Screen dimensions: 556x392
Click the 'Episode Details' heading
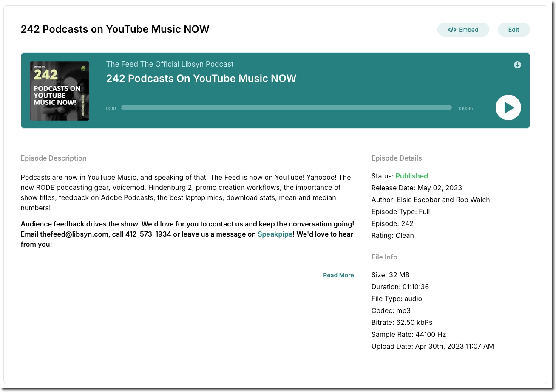tap(397, 158)
